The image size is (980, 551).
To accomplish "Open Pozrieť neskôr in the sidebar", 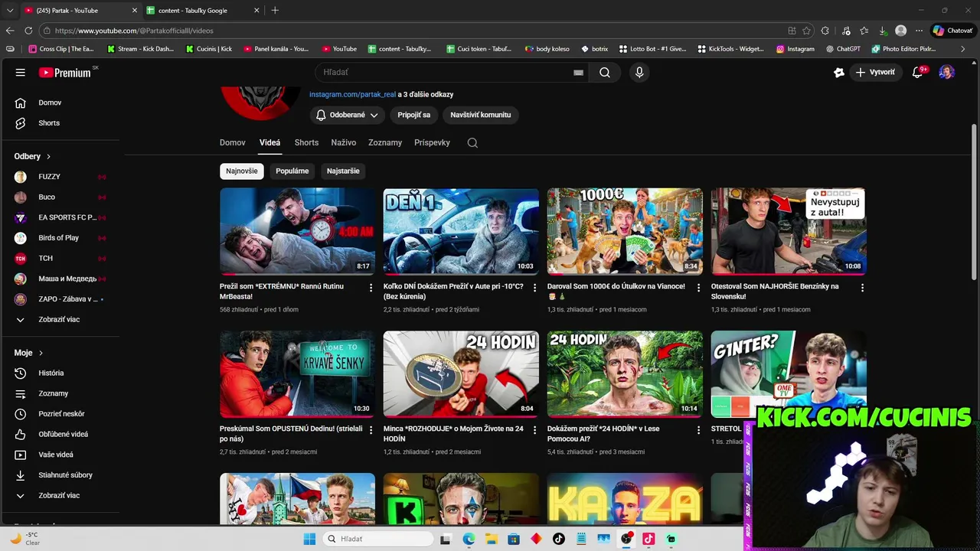I will (x=61, y=414).
